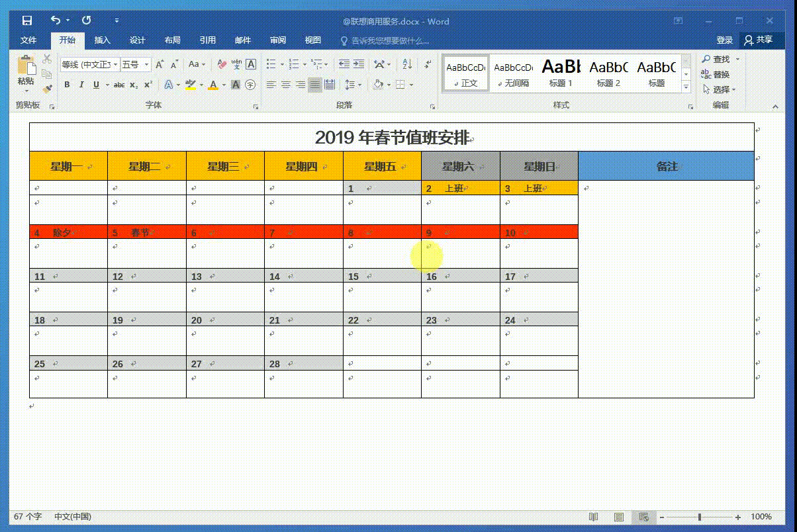Click the Format Painter brush icon
The height and width of the screenshot is (532, 797).
point(47,88)
